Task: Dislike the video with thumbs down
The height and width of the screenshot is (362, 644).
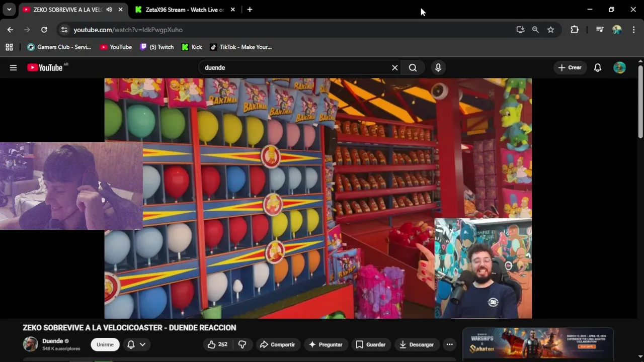Action: (x=242, y=344)
